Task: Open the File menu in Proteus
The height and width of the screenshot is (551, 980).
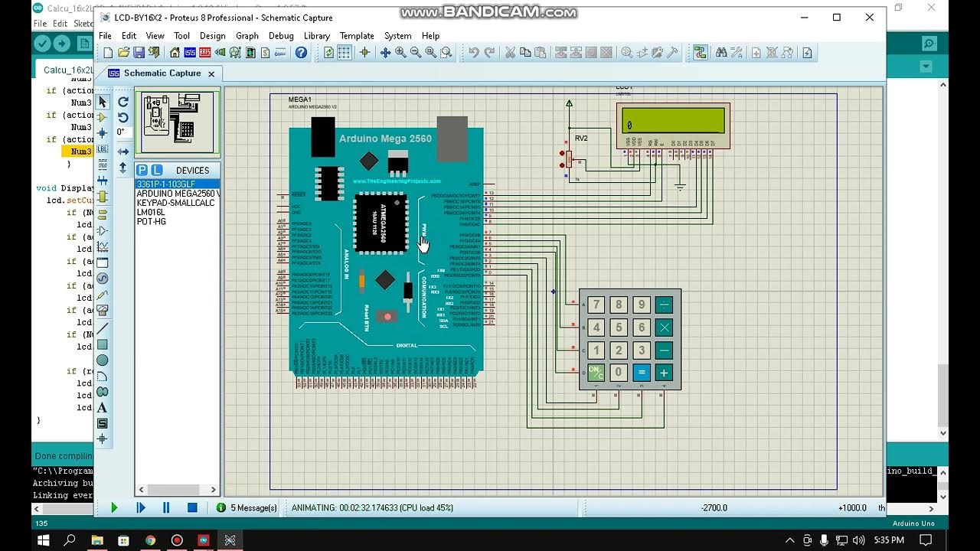Action: point(105,36)
